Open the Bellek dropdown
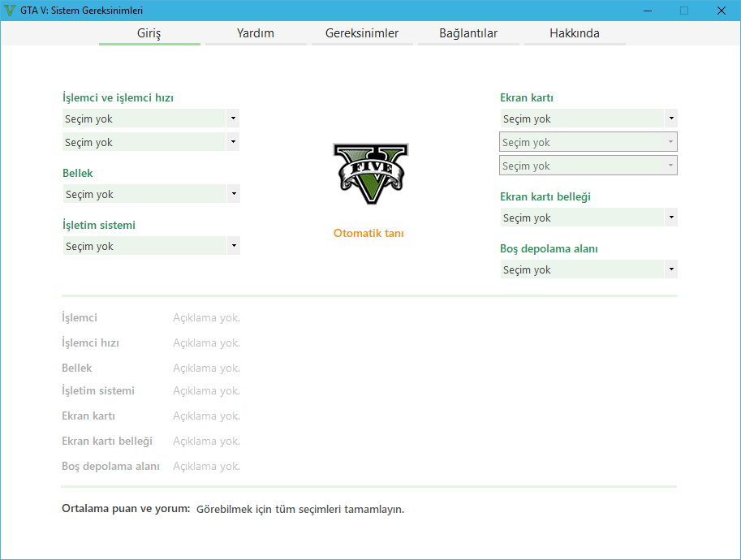The width and height of the screenshot is (741, 560). (x=151, y=194)
